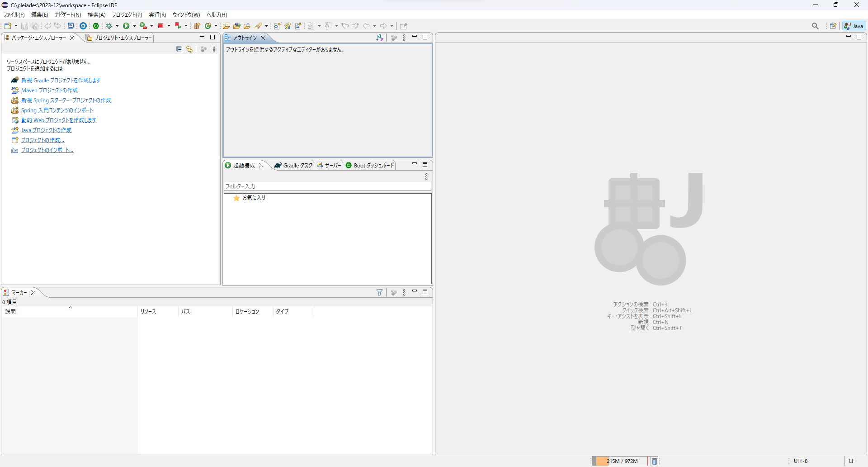The image size is (868, 467).
Task: Open the プロジェクト(P) menu
Action: [127, 15]
